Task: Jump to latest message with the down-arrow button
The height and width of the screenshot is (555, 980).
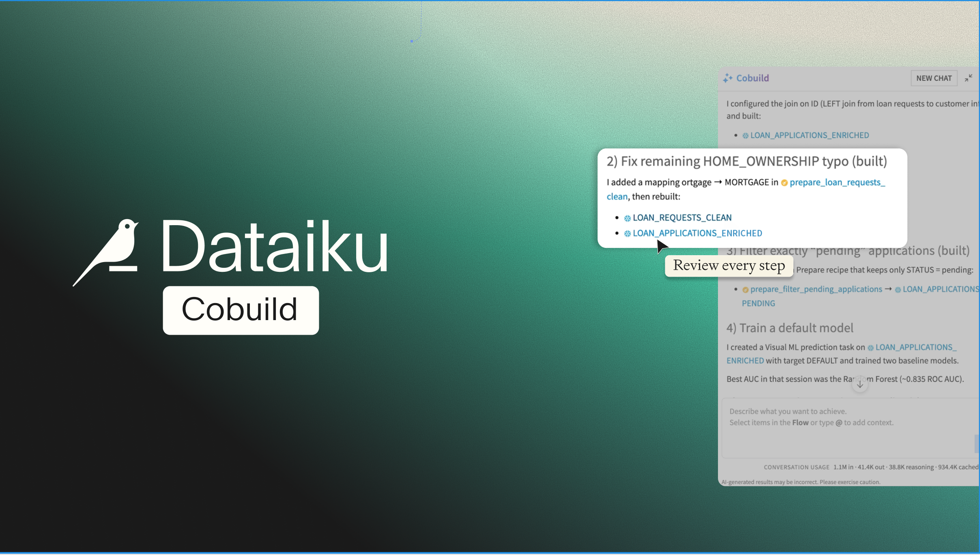Action: 860,384
